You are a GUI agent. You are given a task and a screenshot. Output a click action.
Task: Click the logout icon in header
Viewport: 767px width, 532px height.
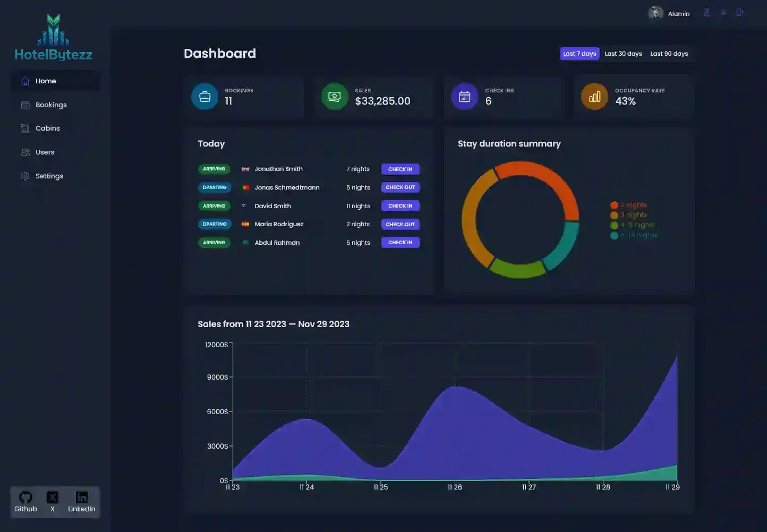(739, 13)
